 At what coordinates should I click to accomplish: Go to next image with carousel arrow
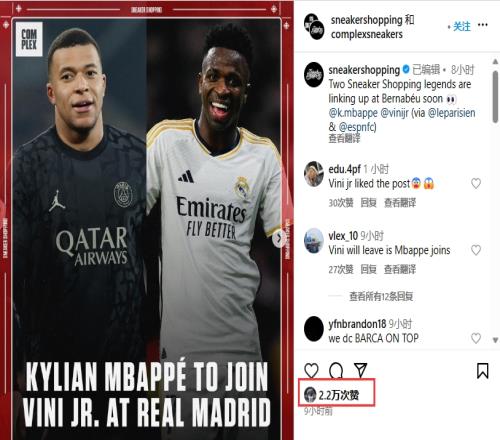click(x=278, y=238)
